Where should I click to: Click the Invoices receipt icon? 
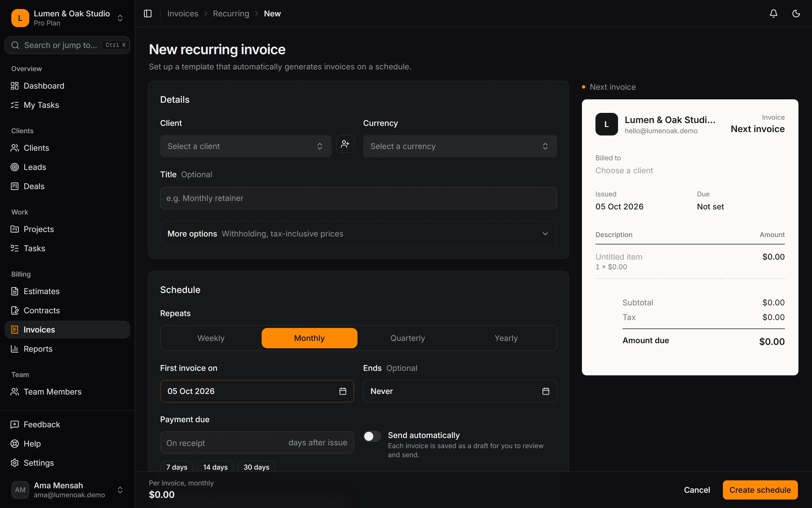14,330
